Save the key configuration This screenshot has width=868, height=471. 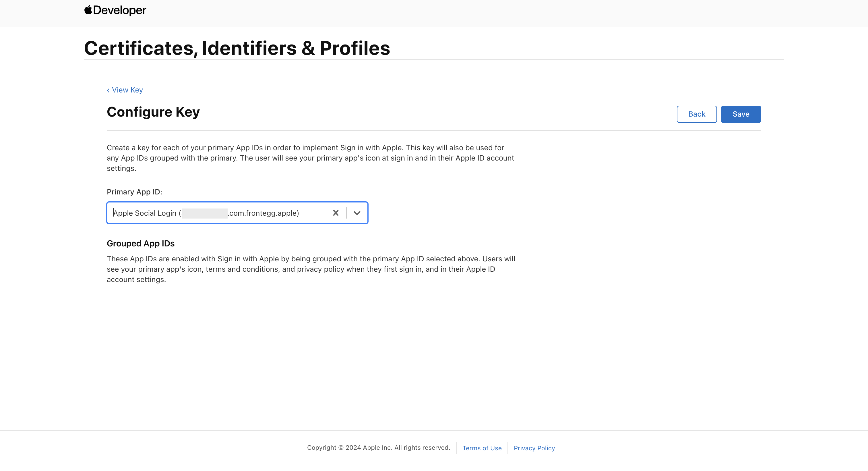coord(741,114)
